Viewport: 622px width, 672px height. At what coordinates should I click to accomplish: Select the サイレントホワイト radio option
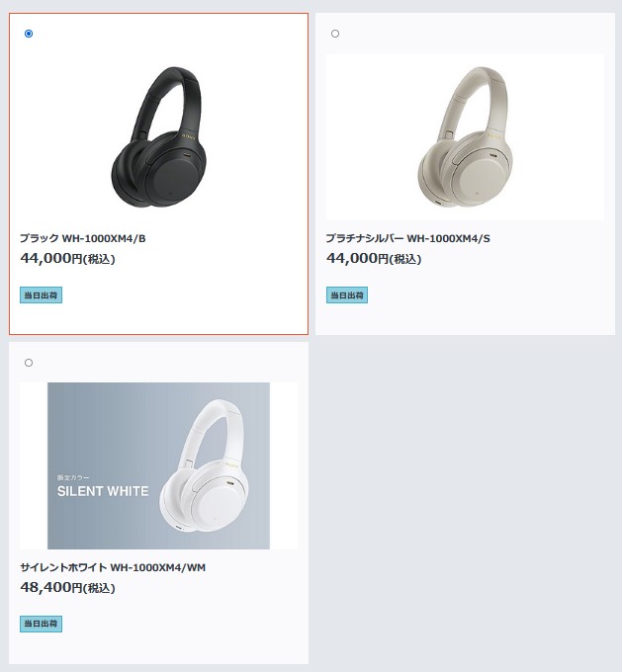[x=29, y=363]
